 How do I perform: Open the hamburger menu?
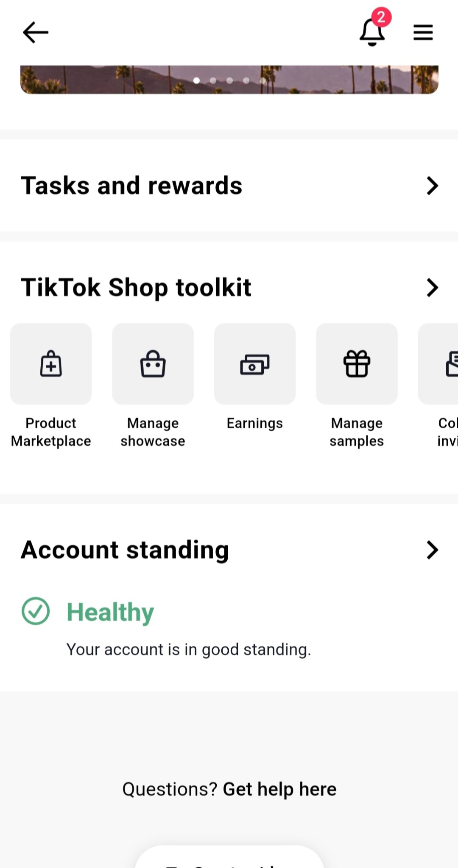[x=423, y=33]
